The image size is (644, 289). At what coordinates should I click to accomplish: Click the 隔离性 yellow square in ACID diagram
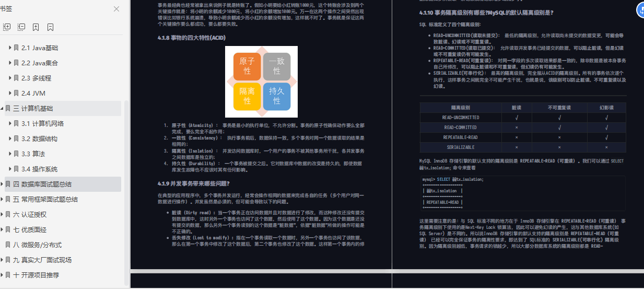point(247,96)
